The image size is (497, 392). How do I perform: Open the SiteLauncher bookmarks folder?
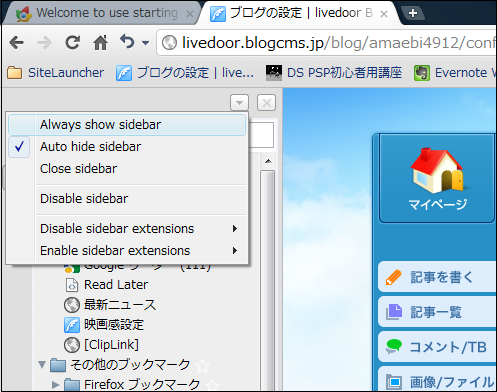pos(56,73)
